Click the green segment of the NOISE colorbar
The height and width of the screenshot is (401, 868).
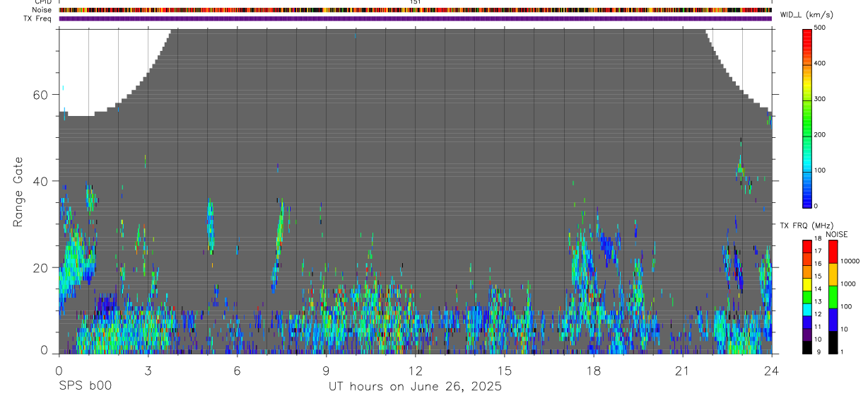[x=833, y=296]
